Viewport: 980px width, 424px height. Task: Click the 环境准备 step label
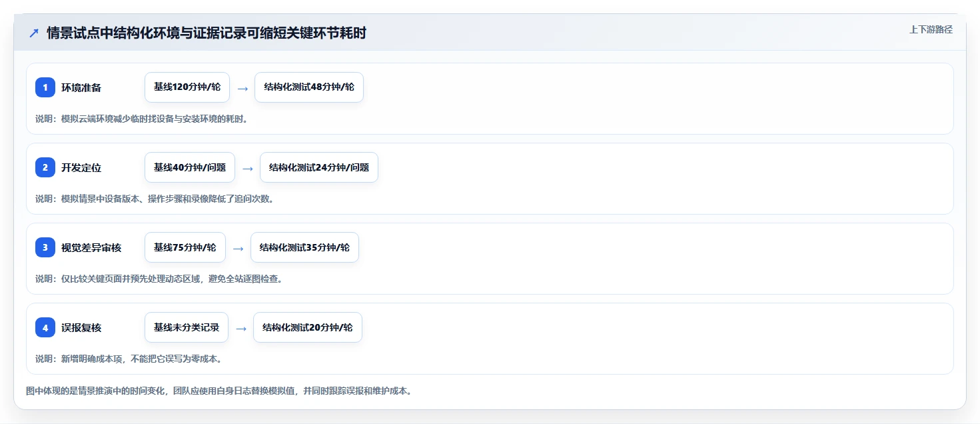[81, 87]
